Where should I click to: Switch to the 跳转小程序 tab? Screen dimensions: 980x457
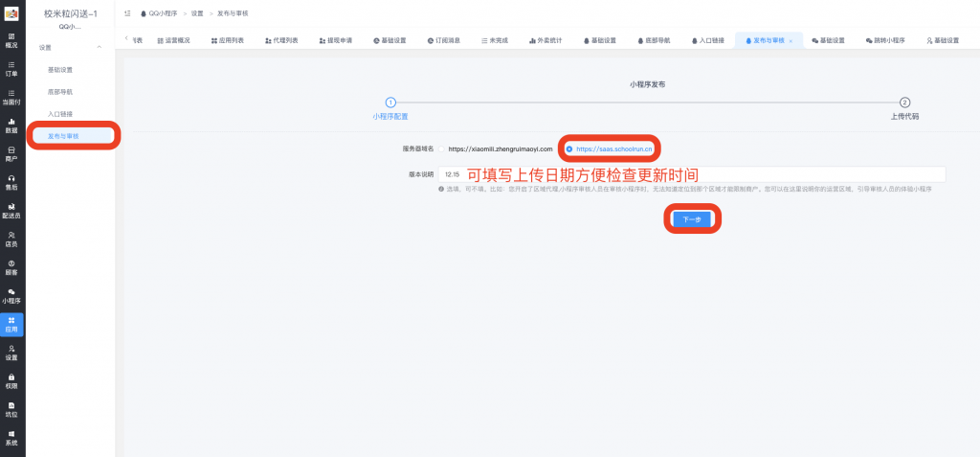(x=885, y=40)
